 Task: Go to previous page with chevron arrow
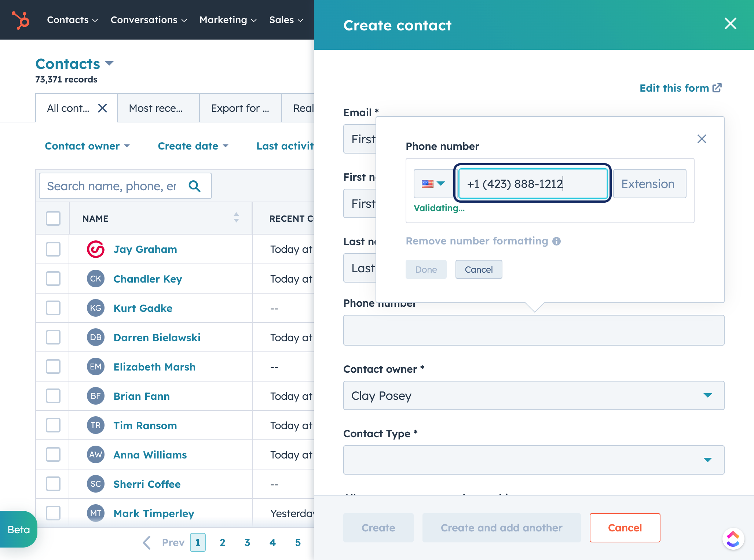click(x=147, y=542)
